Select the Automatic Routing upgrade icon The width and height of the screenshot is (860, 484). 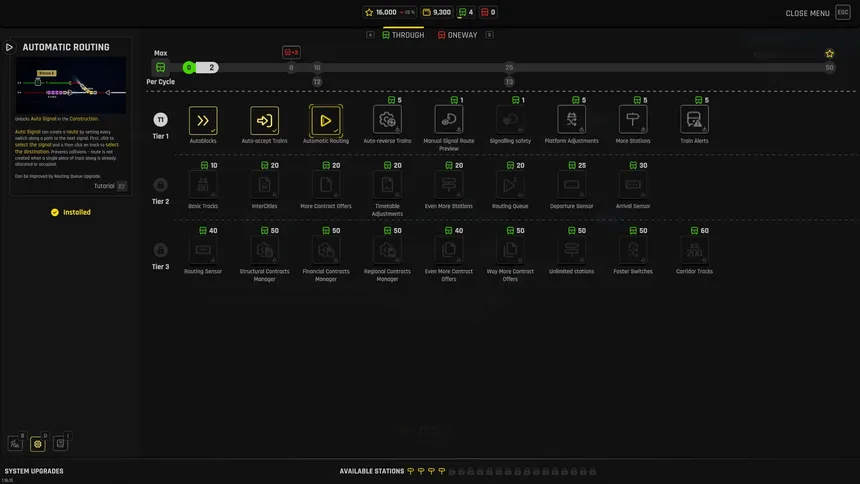coord(326,120)
